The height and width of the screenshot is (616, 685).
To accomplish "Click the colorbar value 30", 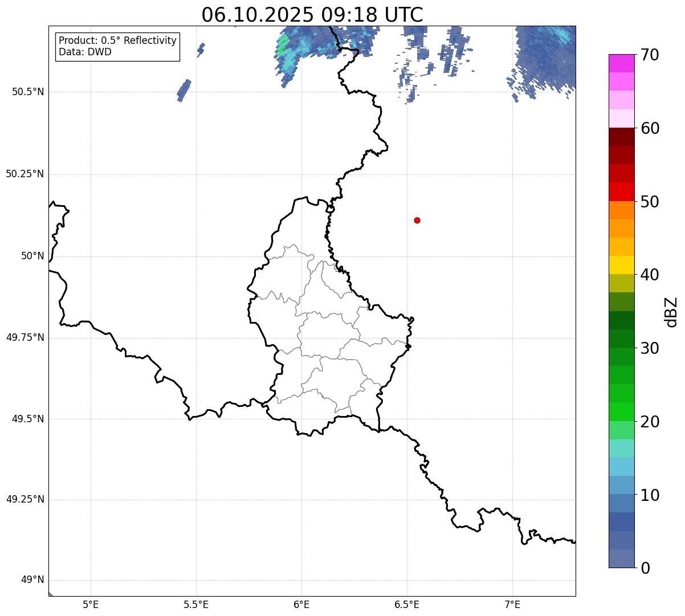I will 650,348.
